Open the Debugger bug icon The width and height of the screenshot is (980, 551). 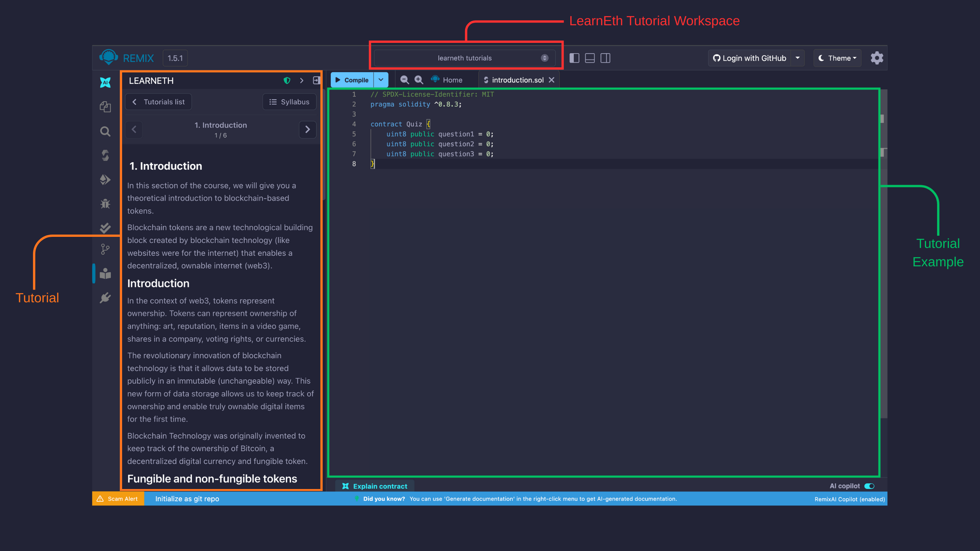tap(105, 204)
